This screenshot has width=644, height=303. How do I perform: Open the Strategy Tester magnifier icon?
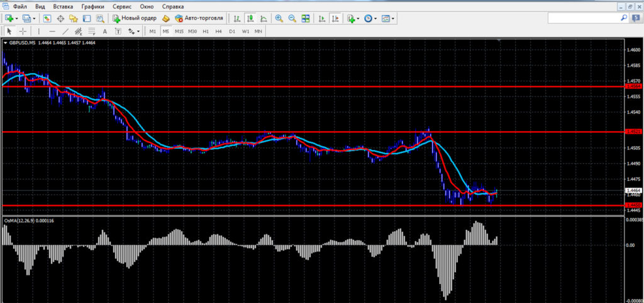click(x=100, y=18)
